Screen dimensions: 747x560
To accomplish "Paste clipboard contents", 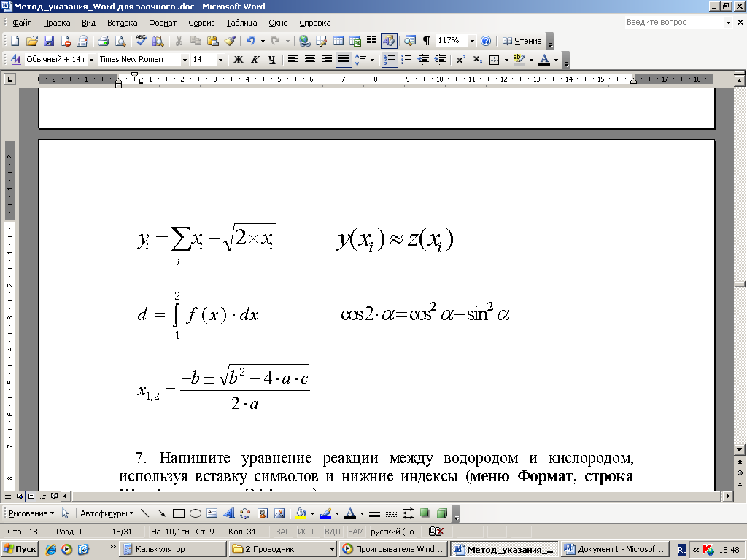I will click(x=212, y=41).
